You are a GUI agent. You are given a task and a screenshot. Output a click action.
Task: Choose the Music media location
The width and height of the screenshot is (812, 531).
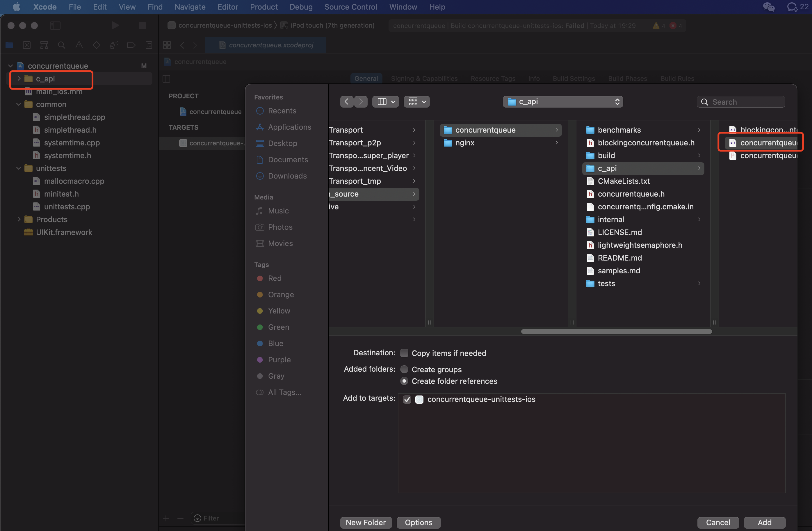point(278,211)
